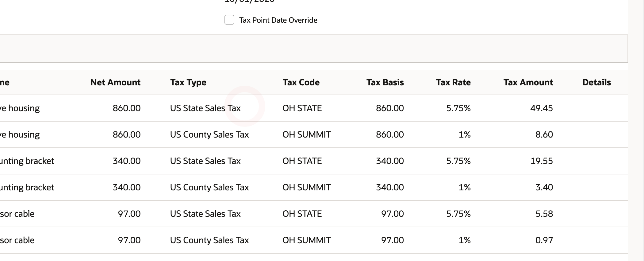This screenshot has height=261, width=644.
Task: Enable the Tax Point Date Override checkbox
Action: (x=229, y=20)
